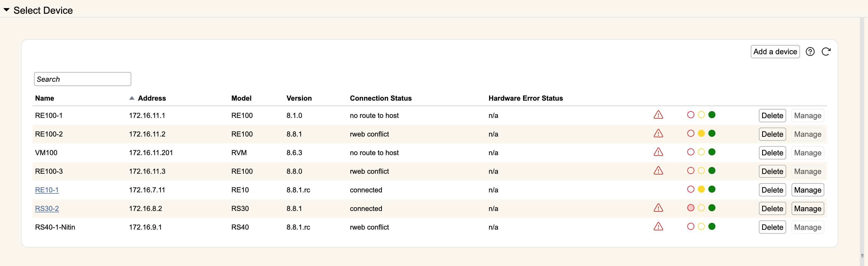The height and width of the screenshot is (266, 868).
Task: Click green status circle for RS40-1-Nitin
Action: 712,226
